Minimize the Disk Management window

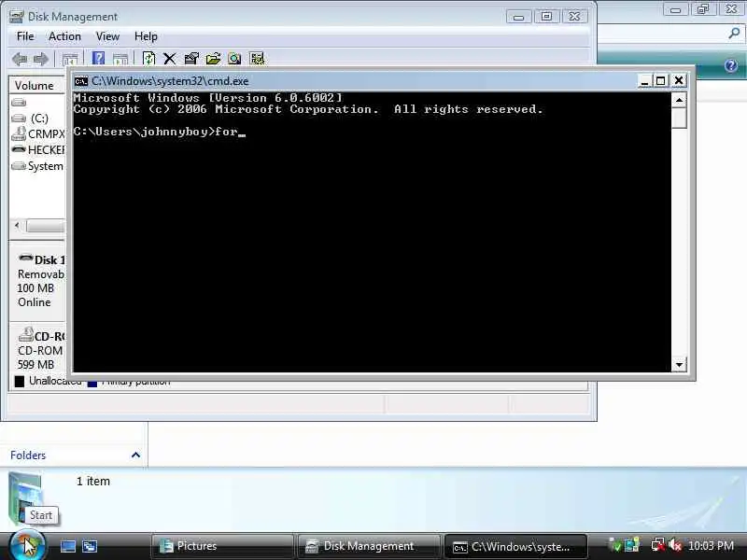[x=519, y=17]
